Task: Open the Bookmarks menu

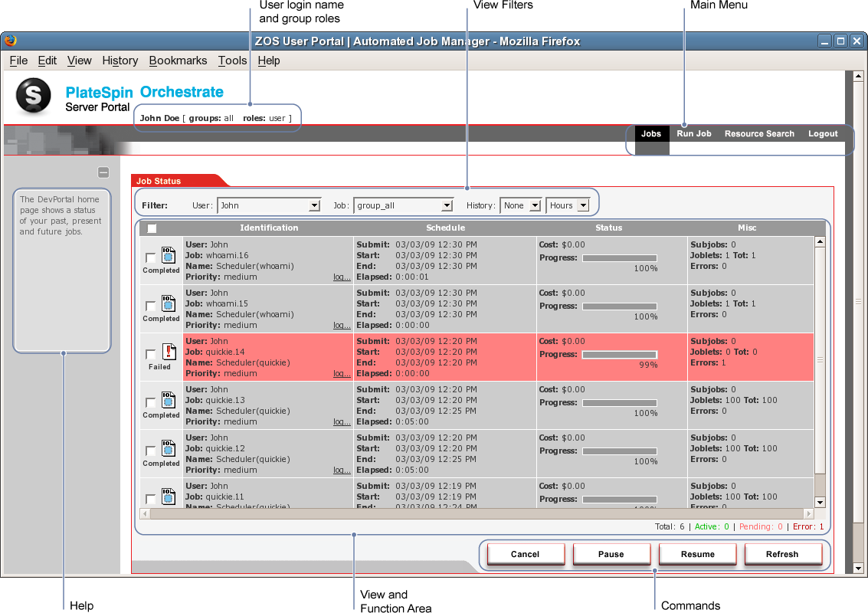Action: (x=178, y=61)
